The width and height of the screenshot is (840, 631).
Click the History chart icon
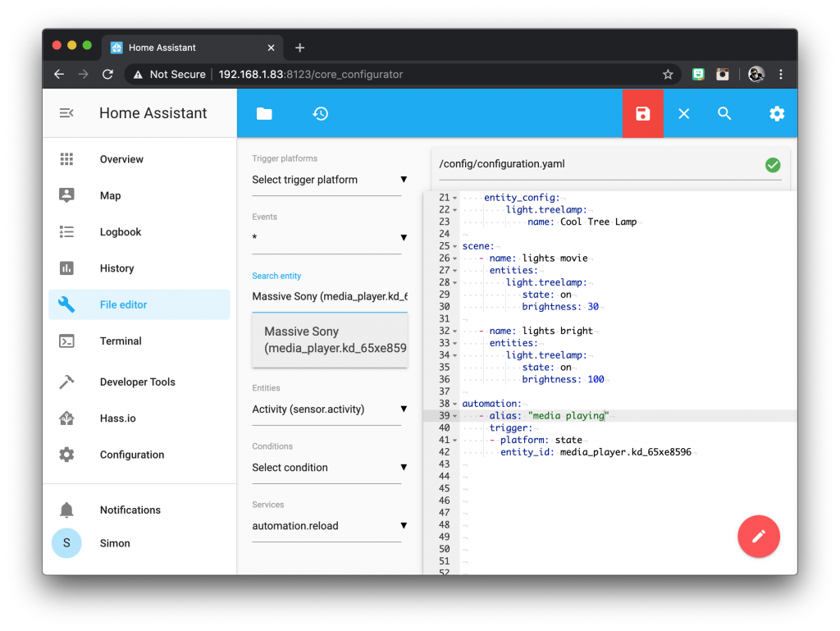pos(66,267)
